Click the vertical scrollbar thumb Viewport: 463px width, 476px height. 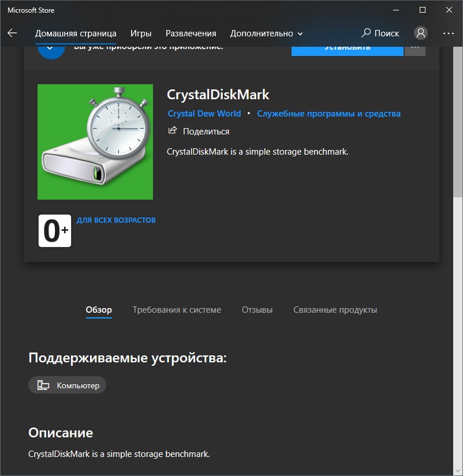coord(458,122)
